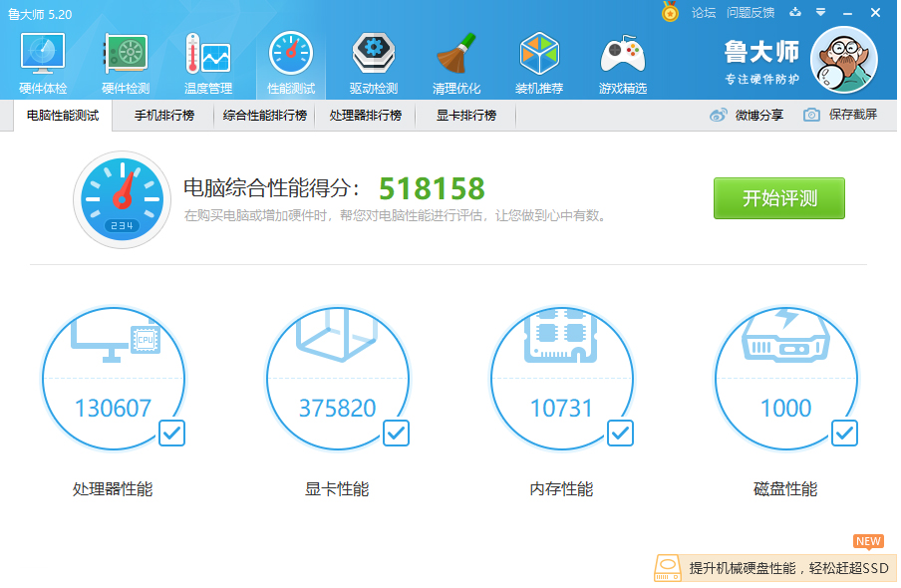The image size is (901, 588).
Task: Click the green 开始评测 button
Action: (778, 198)
